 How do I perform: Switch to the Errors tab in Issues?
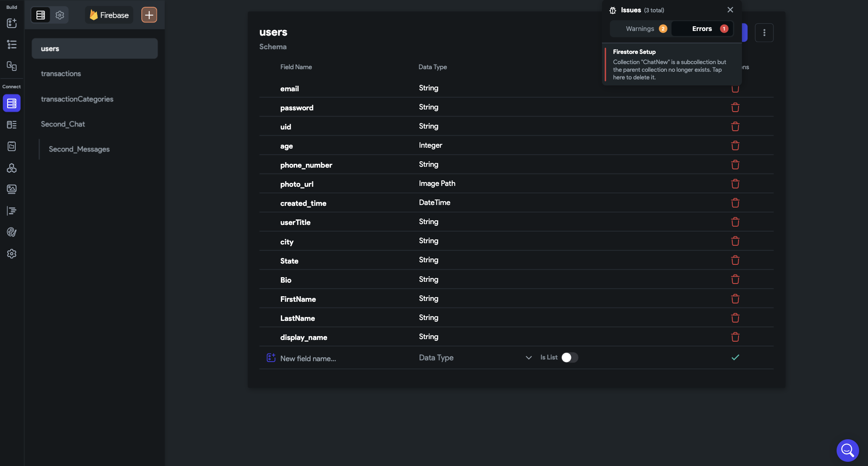702,28
